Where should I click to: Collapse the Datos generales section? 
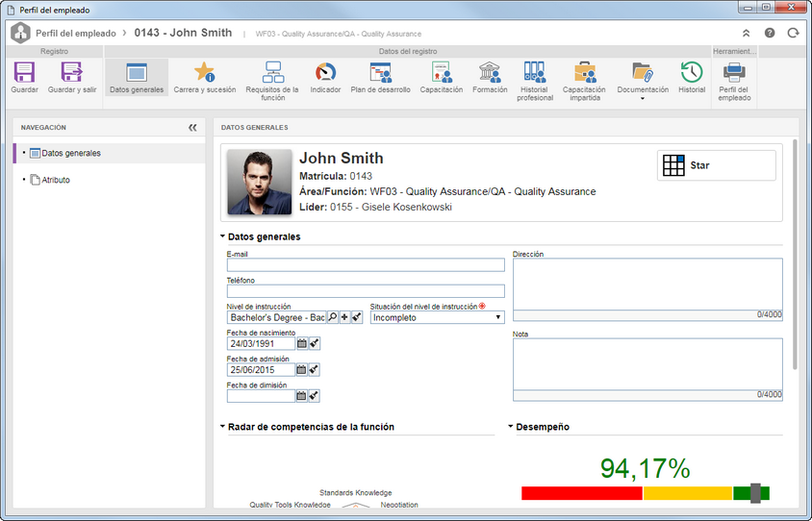(222, 236)
